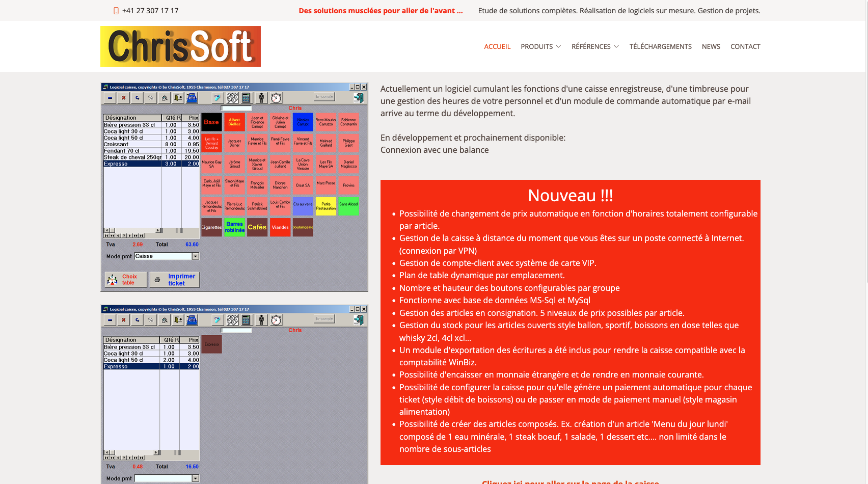Viewport: 868px width, 484px height.
Task: Click the phone number +41 27 307 17 17
Action: click(x=150, y=11)
